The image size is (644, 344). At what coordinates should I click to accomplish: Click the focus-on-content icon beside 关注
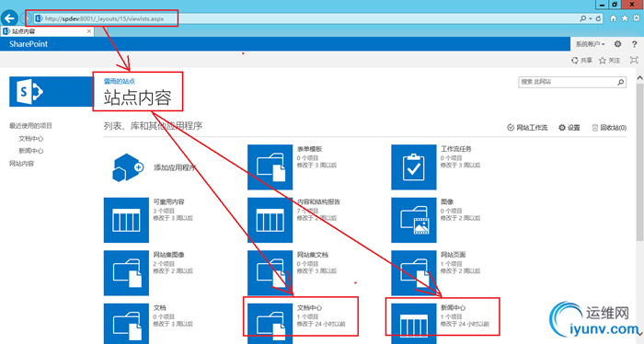634,61
